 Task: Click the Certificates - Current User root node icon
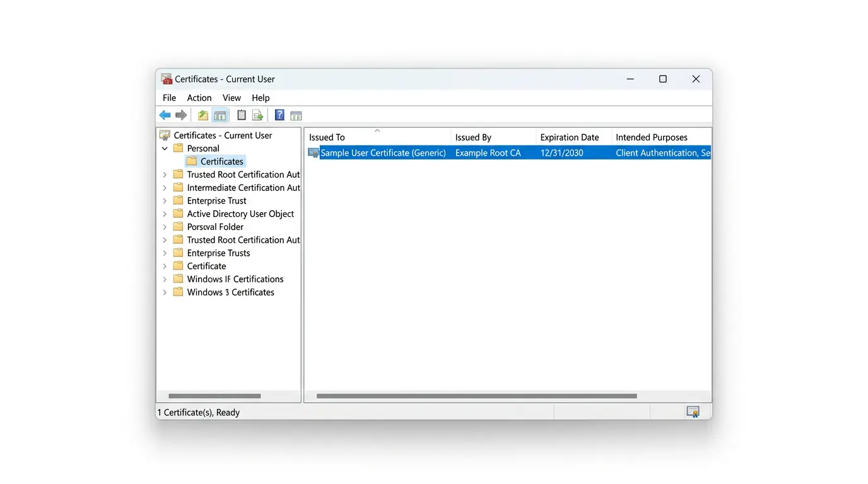165,135
